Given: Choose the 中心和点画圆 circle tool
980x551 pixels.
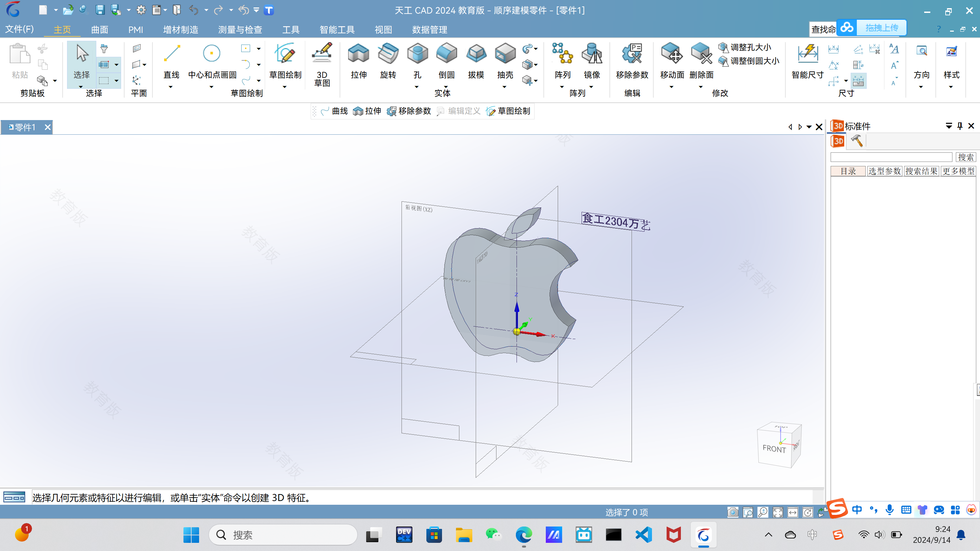Looking at the screenshot, I should (x=212, y=61).
